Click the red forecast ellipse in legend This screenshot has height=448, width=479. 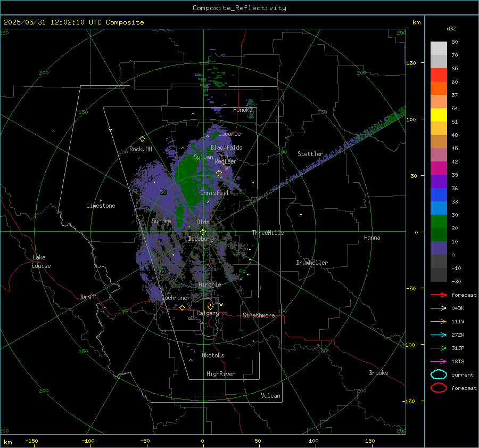click(x=439, y=388)
